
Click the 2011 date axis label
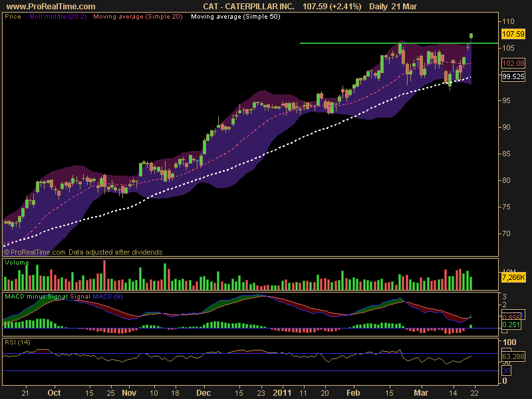pyautogui.click(x=282, y=392)
